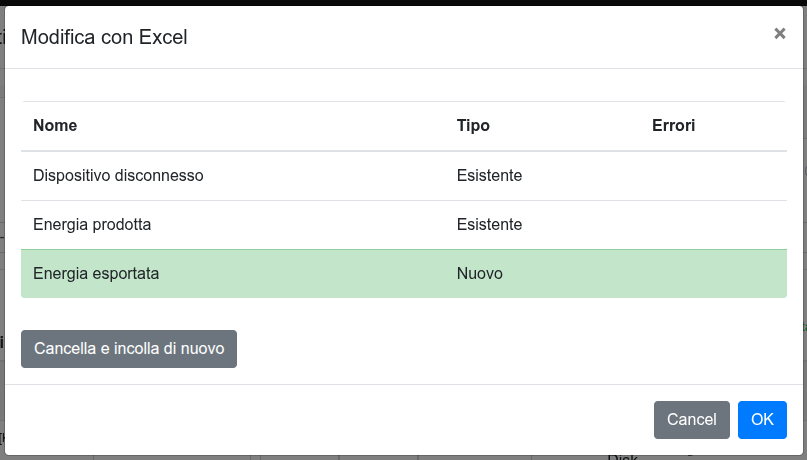Select the Nome column header
Image resolution: width=807 pixels, height=460 pixels.
pyautogui.click(x=55, y=126)
